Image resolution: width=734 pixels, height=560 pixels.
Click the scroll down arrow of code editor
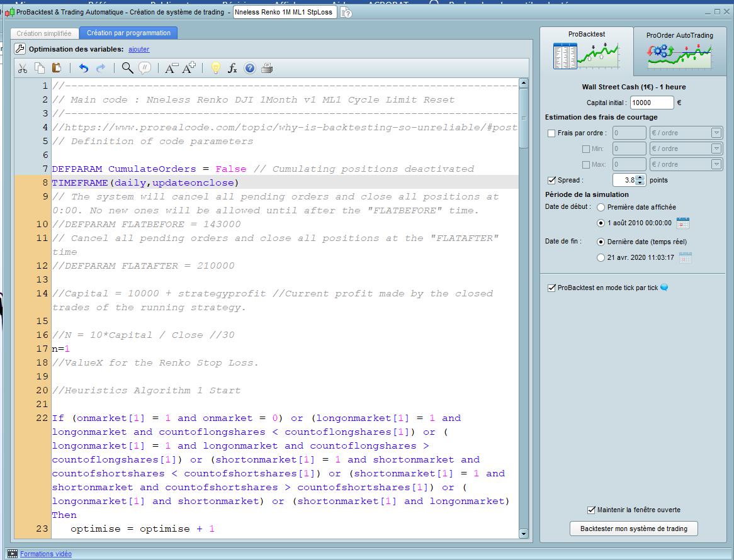click(524, 534)
